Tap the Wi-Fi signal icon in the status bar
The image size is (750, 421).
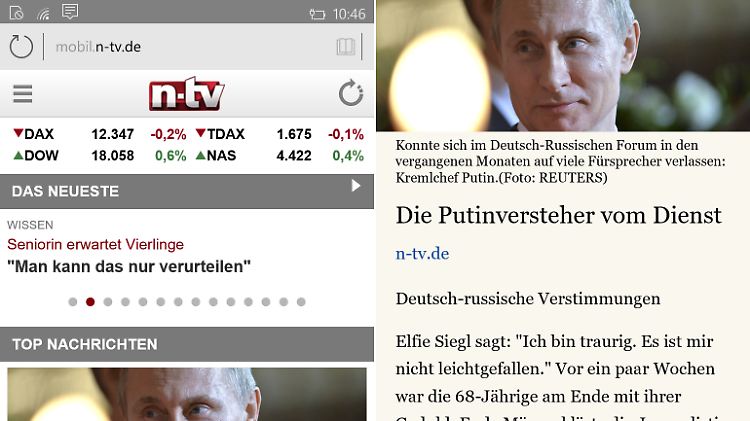43,14
